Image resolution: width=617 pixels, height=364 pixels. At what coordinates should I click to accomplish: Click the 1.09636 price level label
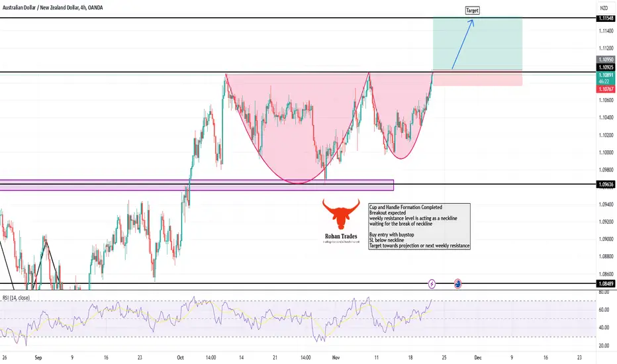tap(606, 184)
